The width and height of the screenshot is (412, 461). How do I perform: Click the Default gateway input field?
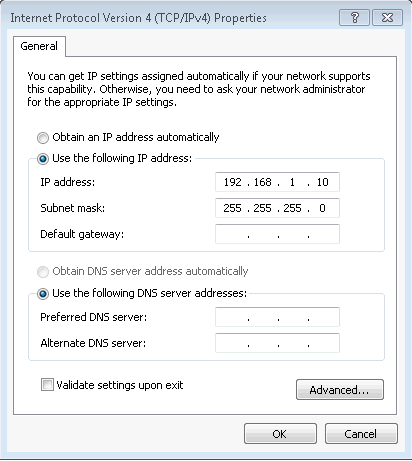pos(277,234)
